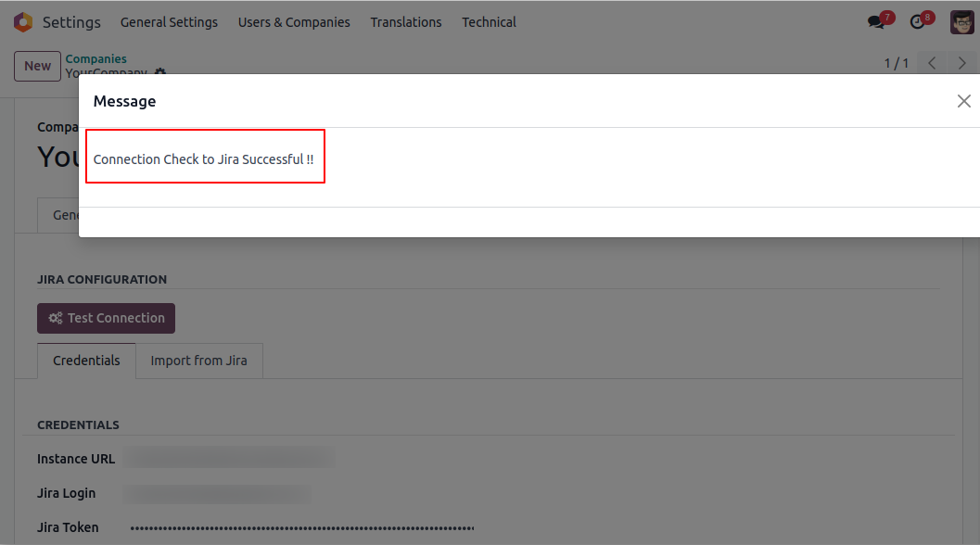980x545 pixels.
Task: Open the activities clock icon
Action: (917, 22)
